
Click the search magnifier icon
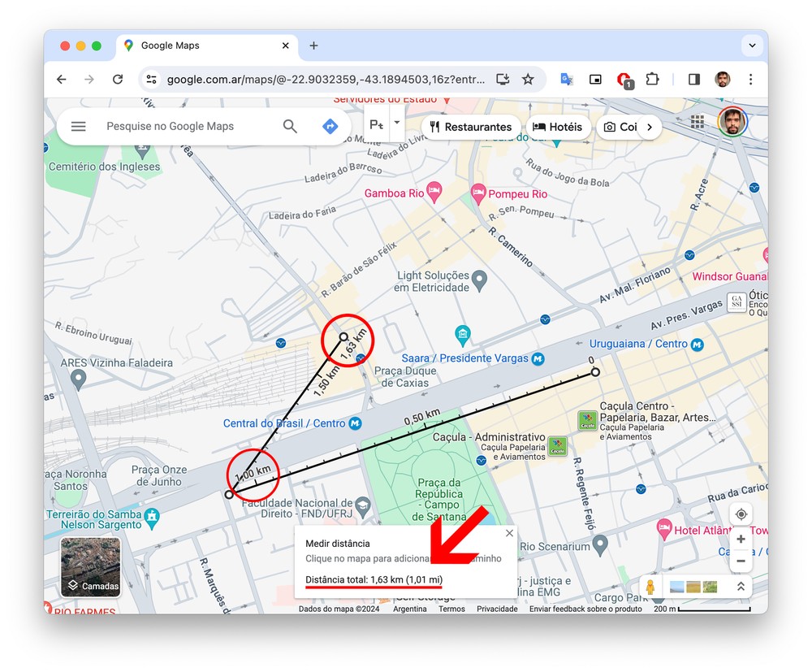point(290,126)
